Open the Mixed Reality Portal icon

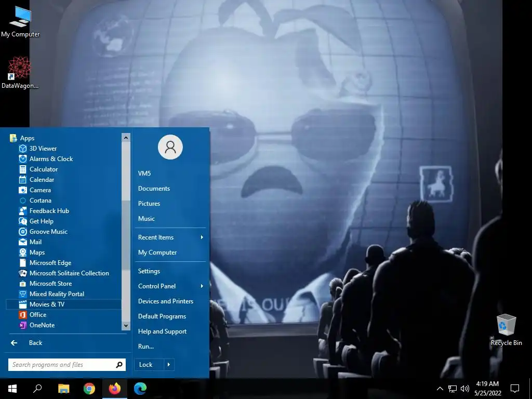pyautogui.click(x=23, y=294)
